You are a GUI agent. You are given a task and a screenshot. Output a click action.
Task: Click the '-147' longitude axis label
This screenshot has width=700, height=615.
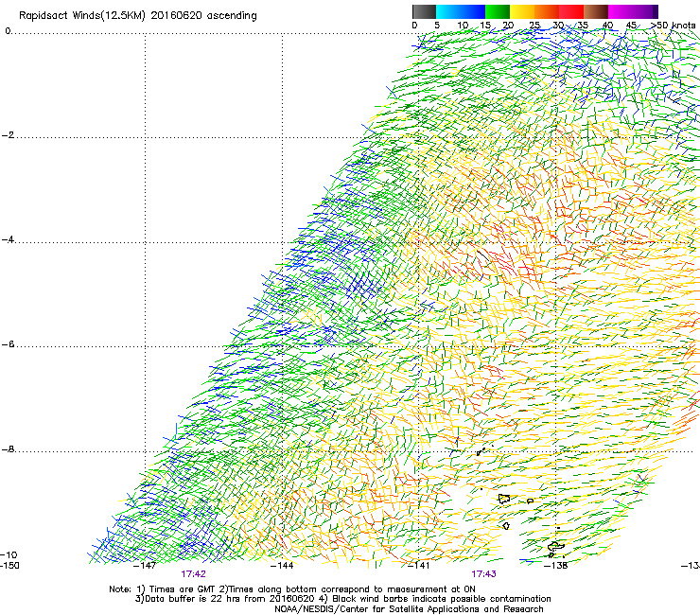[145, 566]
